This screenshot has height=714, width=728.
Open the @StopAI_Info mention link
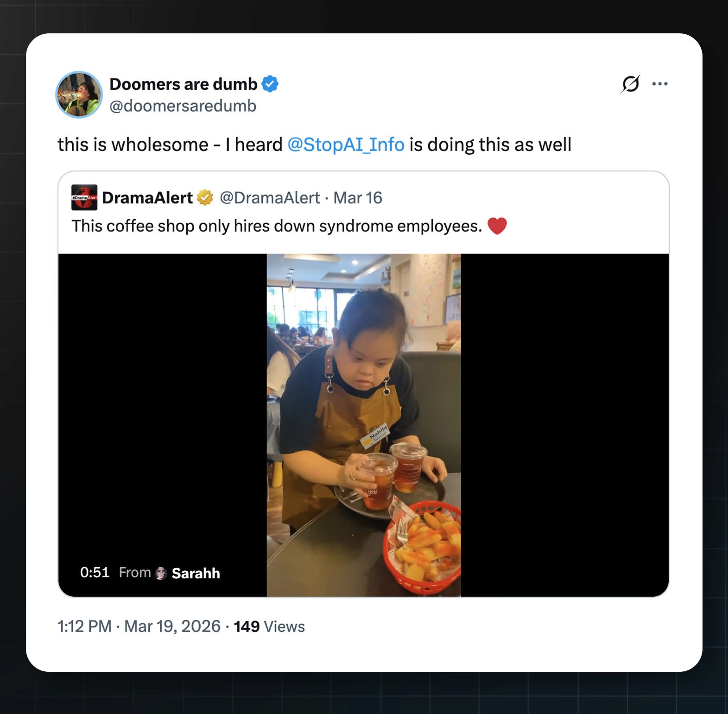(x=346, y=145)
